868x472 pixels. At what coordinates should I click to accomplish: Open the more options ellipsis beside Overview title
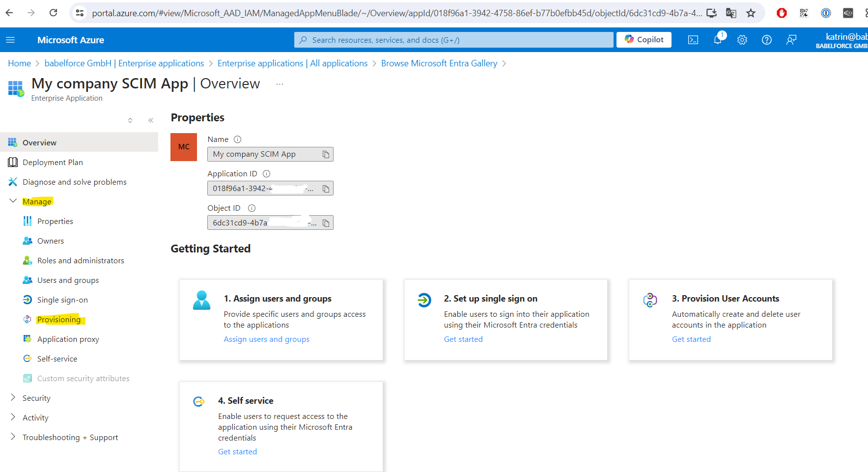click(280, 84)
